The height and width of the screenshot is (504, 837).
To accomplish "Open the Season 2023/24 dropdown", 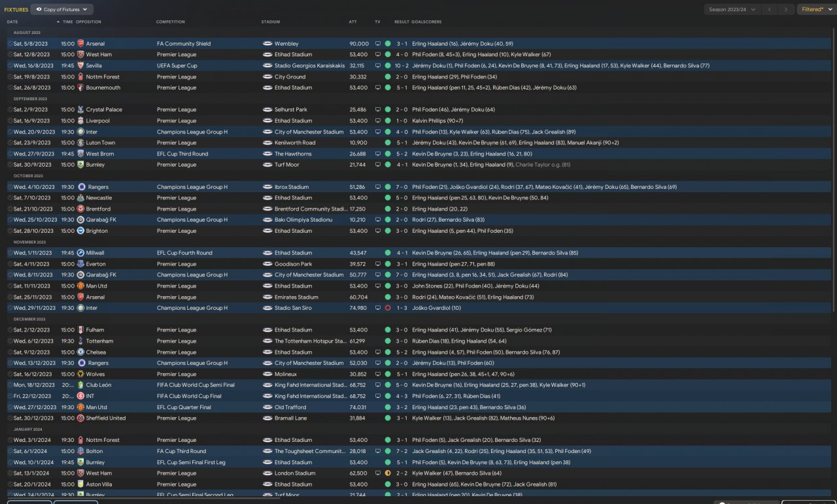I will 732,9.
